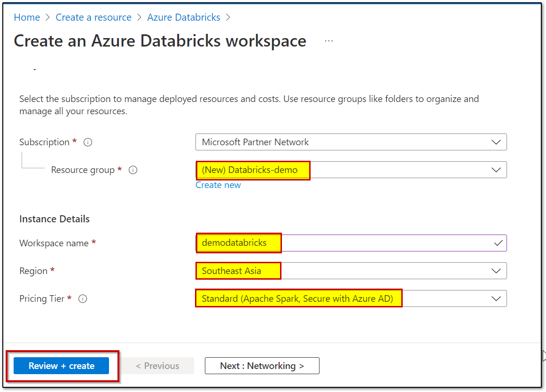Open more options ellipsis beside page title
Image resolution: width=546 pixels, height=392 pixels.
[329, 41]
